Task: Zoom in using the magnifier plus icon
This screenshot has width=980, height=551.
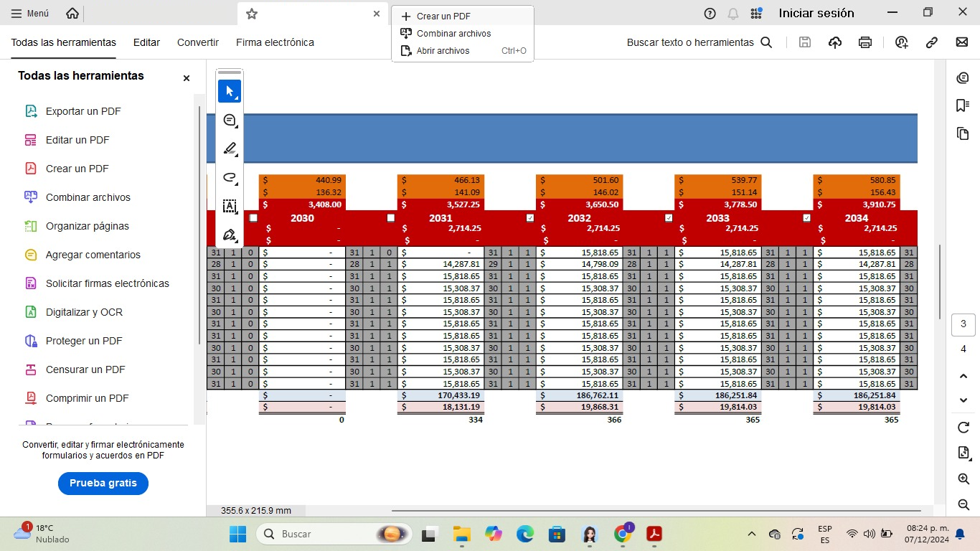Action: pyautogui.click(x=963, y=479)
